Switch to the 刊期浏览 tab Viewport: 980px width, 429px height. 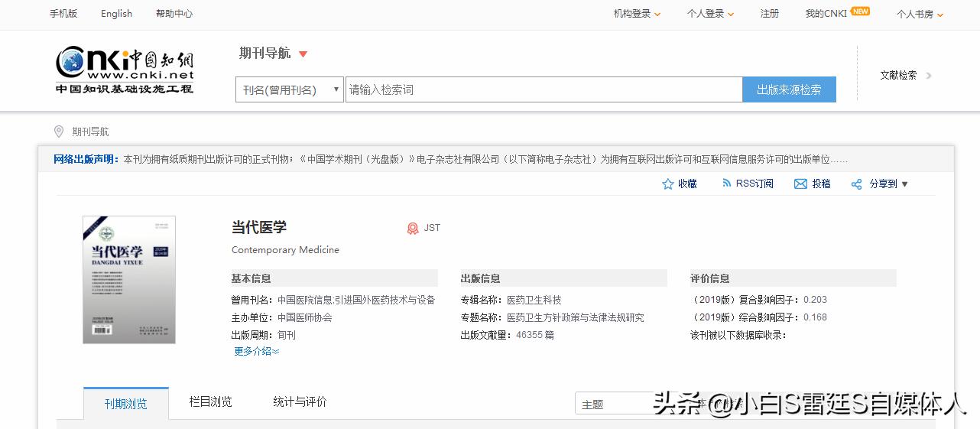point(126,404)
